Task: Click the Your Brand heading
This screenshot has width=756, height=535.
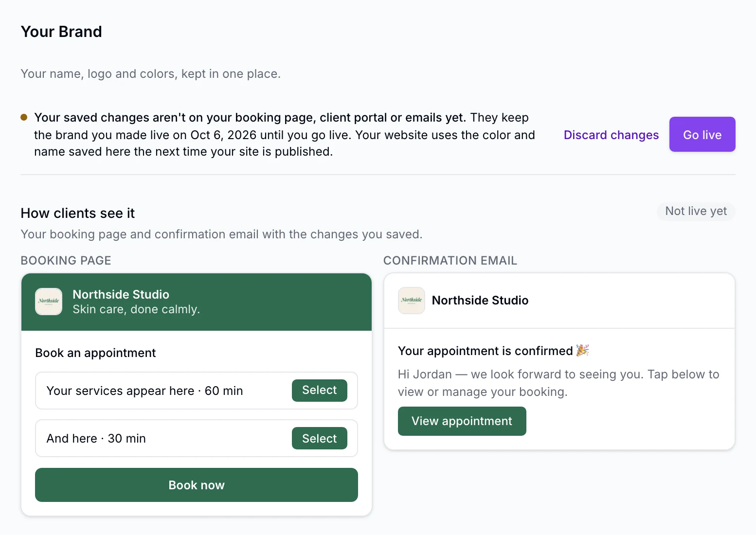Action: (x=61, y=32)
